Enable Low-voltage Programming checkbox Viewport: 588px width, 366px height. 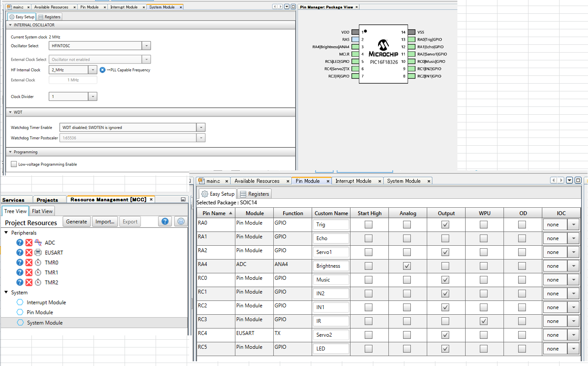14,164
